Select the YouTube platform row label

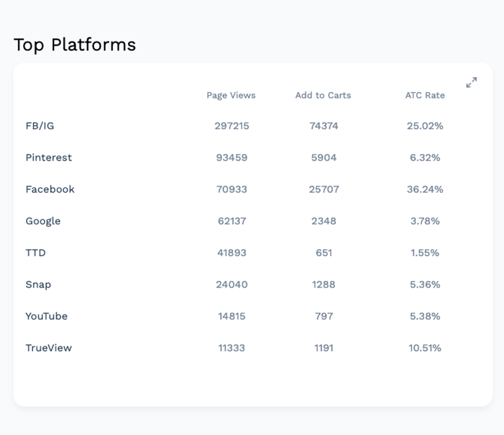tap(47, 316)
